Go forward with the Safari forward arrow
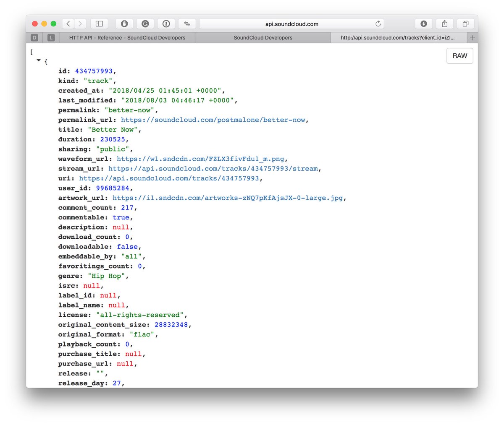 (80, 24)
